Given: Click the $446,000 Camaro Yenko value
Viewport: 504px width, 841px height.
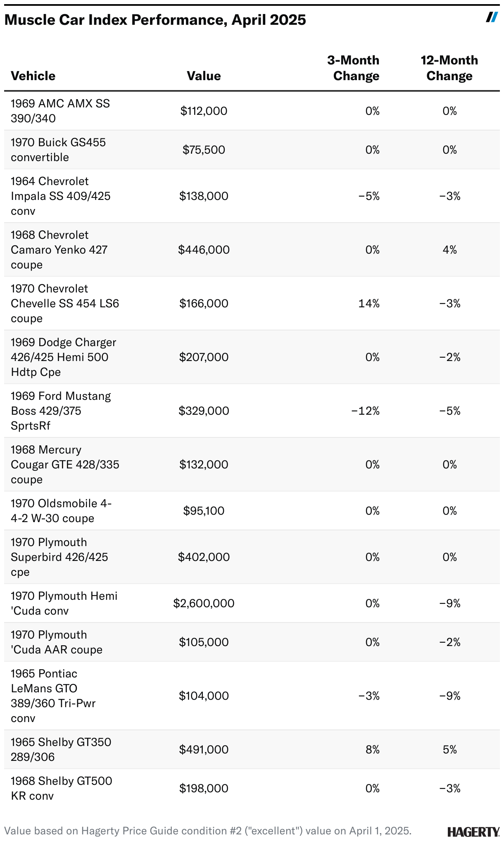Looking at the screenshot, I should tap(204, 249).
